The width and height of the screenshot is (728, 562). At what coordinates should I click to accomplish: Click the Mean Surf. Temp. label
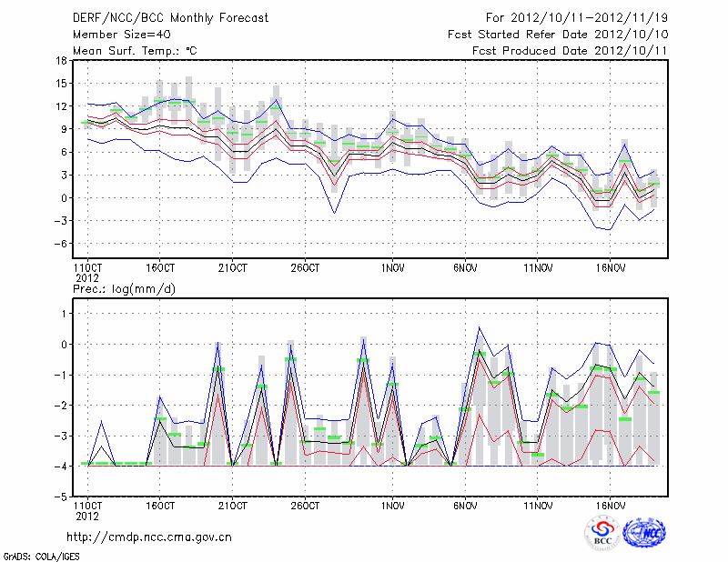(x=135, y=51)
